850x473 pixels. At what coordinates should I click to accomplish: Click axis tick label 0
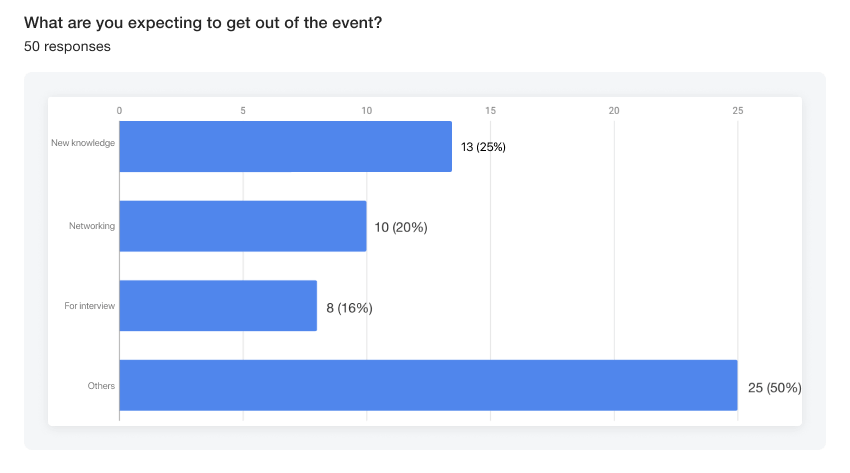119,110
